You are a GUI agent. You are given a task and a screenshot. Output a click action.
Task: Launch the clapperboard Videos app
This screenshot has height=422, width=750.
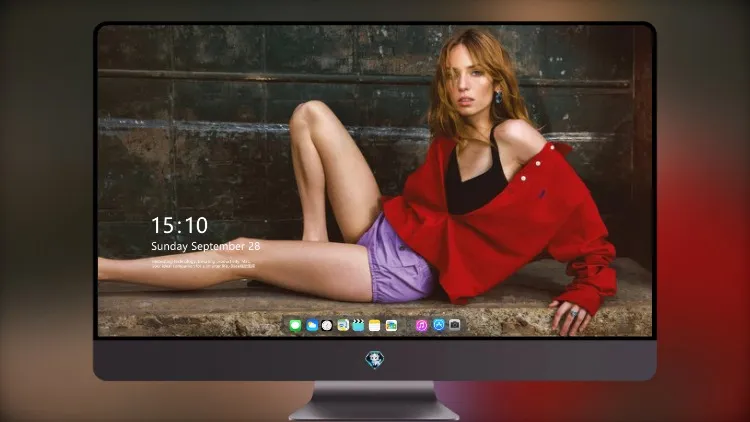[358, 326]
